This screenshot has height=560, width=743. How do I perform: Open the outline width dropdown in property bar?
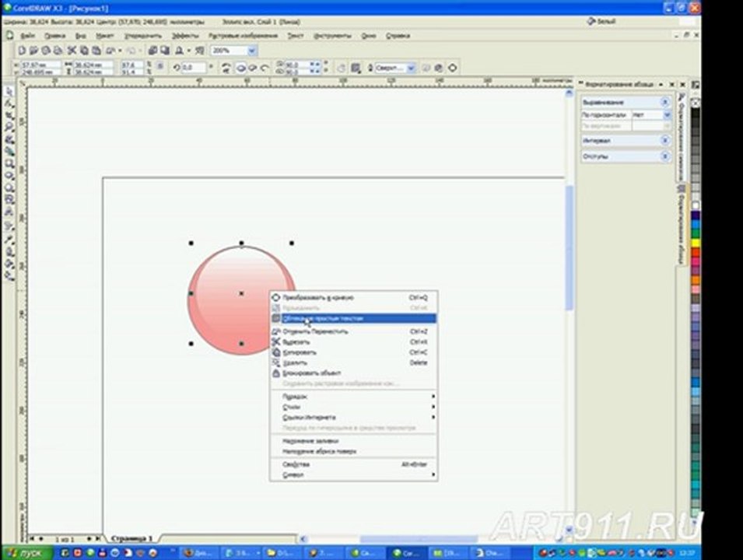[411, 68]
